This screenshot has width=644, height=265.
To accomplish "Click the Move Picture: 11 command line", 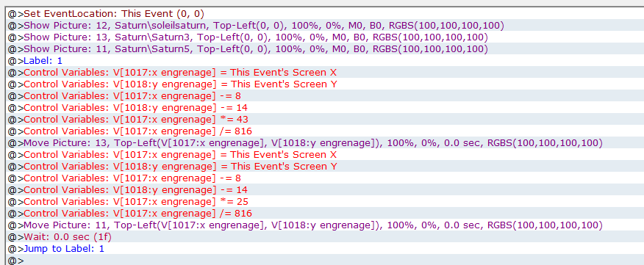I will [x=324, y=225].
